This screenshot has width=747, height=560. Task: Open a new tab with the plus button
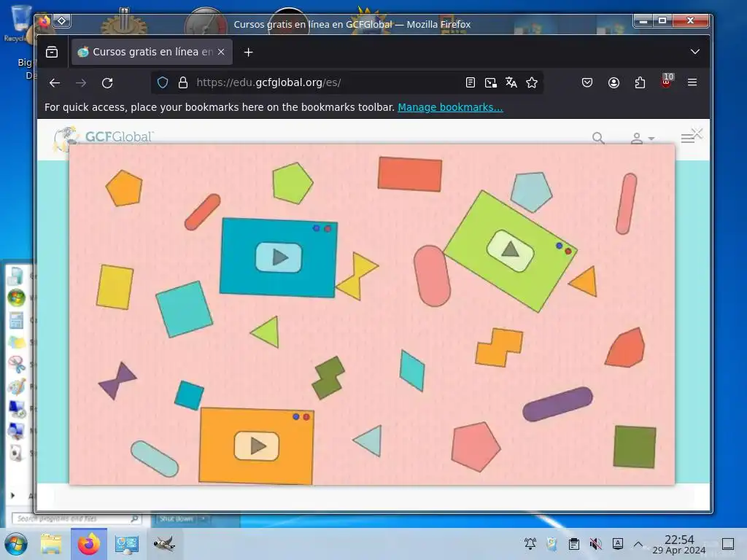(x=248, y=52)
